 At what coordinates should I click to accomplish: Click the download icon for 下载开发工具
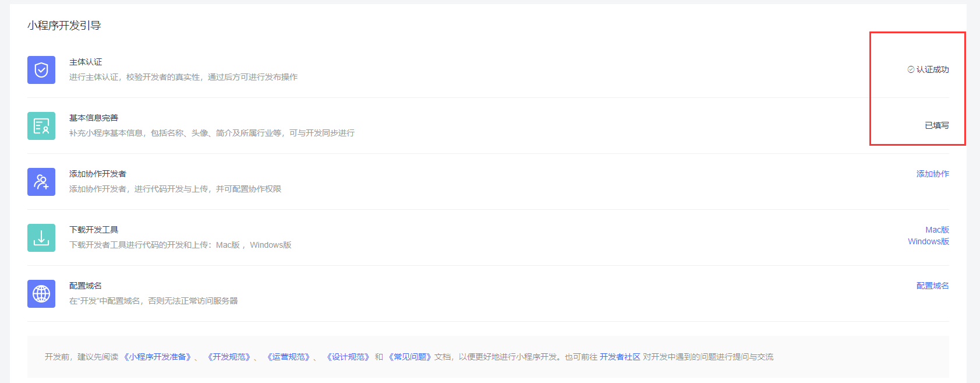pyautogui.click(x=41, y=238)
